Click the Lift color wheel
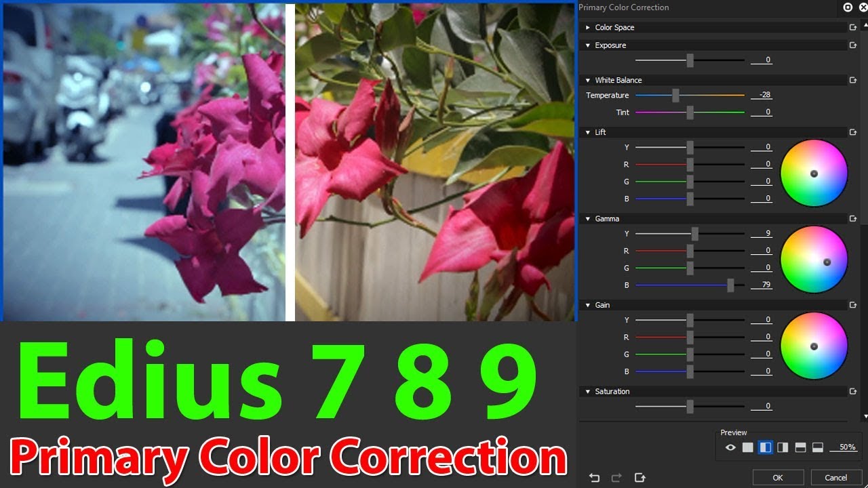Screen dimensions: 868x488 pyautogui.click(x=814, y=173)
